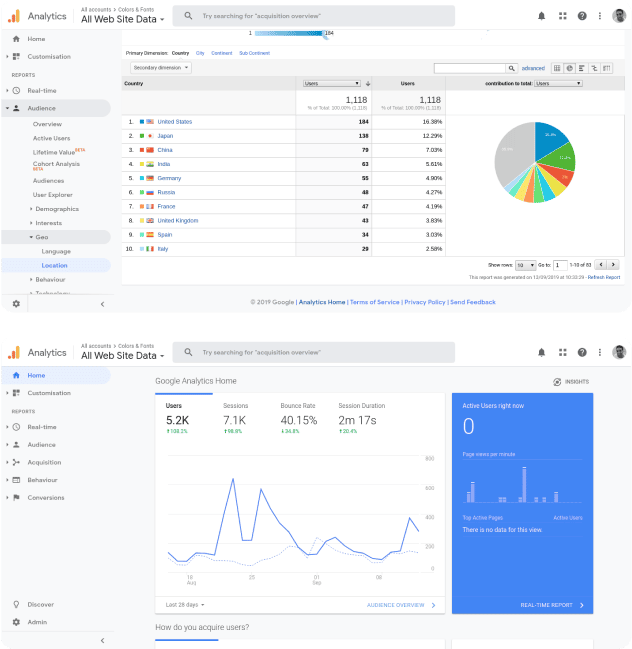Viewport: 632px width, 649px height.
Task: Open the United Kingdom country link
Action: click(x=178, y=221)
